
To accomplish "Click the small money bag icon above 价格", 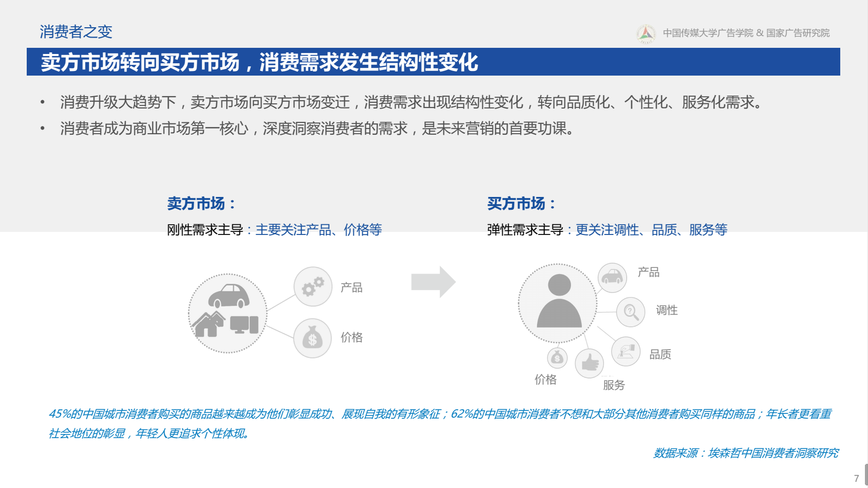I will (x=557, y=358).
